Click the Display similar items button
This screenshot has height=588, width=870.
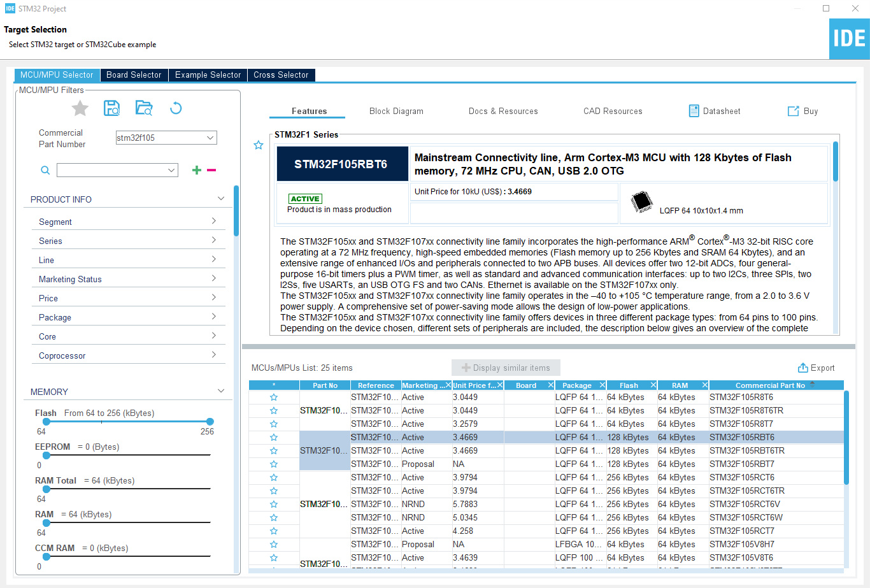point(506,368)
